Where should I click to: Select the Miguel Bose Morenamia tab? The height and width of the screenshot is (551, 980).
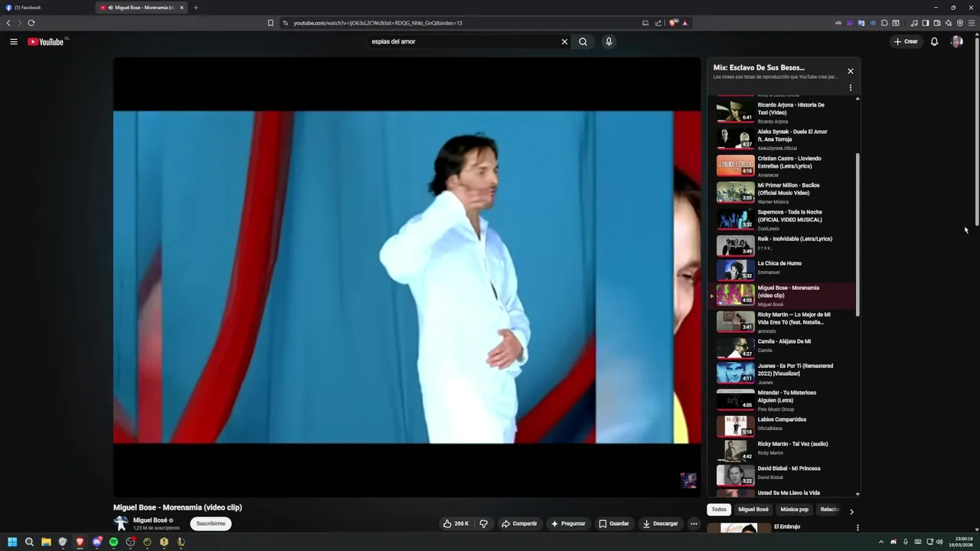click(x=142, y=8)
